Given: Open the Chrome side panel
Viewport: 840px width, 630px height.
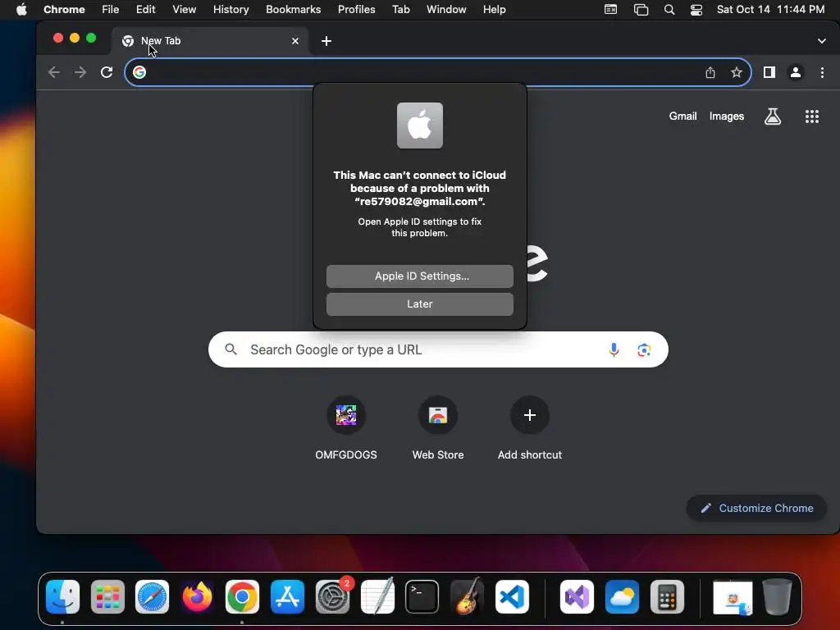Looking at the screenshot, I should [769, 72].
